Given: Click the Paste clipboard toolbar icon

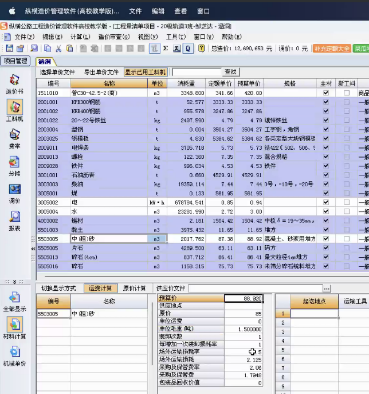Looking at the screenshot, I should click(x=69, y=48).
